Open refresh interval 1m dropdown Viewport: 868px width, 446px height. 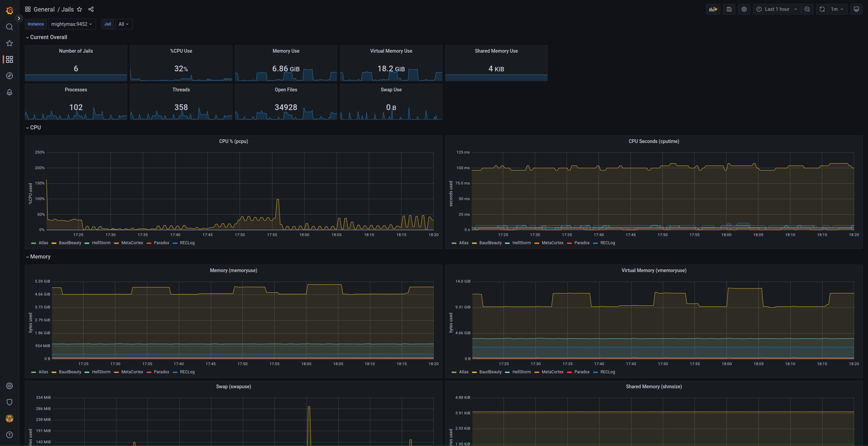point(837,9)
